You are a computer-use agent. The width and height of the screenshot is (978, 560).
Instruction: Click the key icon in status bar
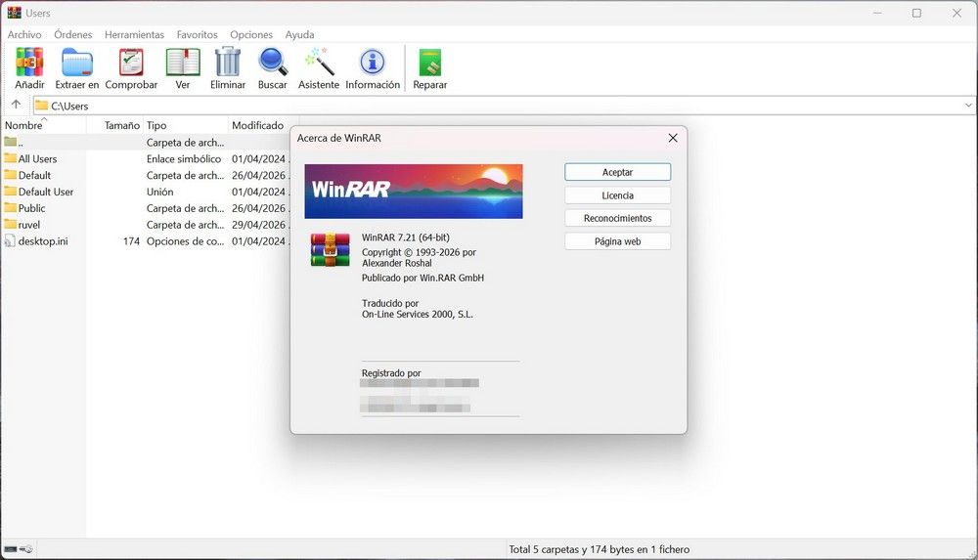click(x=26, y=549)
